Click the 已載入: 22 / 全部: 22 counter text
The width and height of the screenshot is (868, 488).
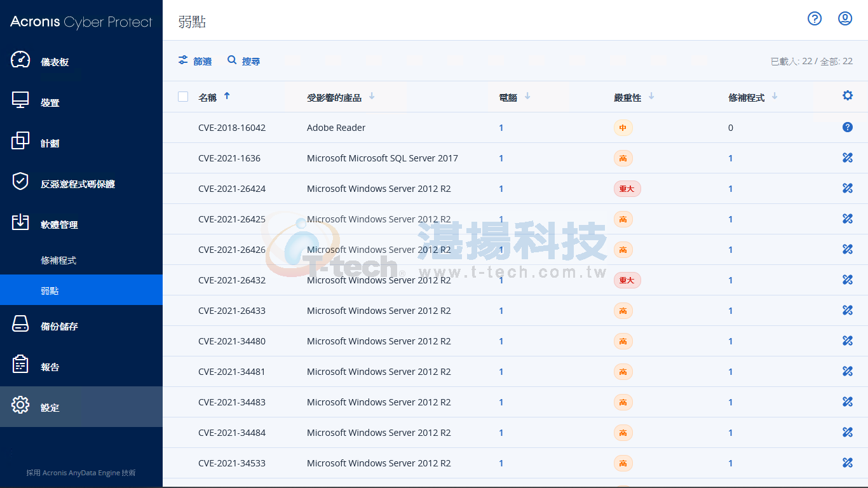(811, 62)
